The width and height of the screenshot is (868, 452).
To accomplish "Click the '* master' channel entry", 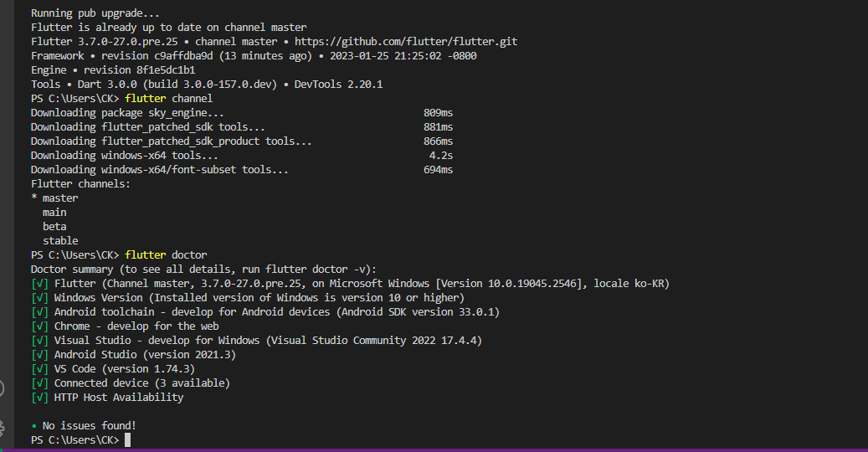I will 54,198.
